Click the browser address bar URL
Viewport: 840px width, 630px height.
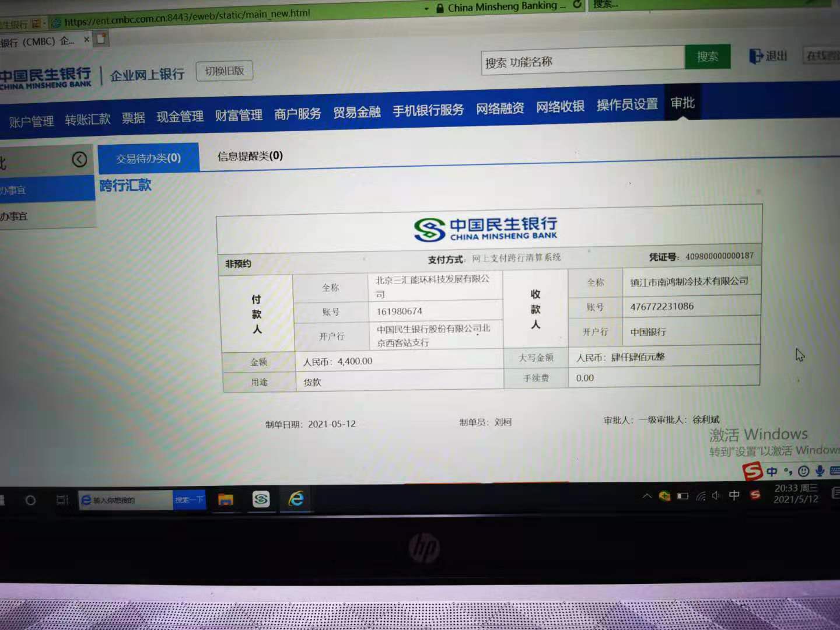(x=187, y=17)
